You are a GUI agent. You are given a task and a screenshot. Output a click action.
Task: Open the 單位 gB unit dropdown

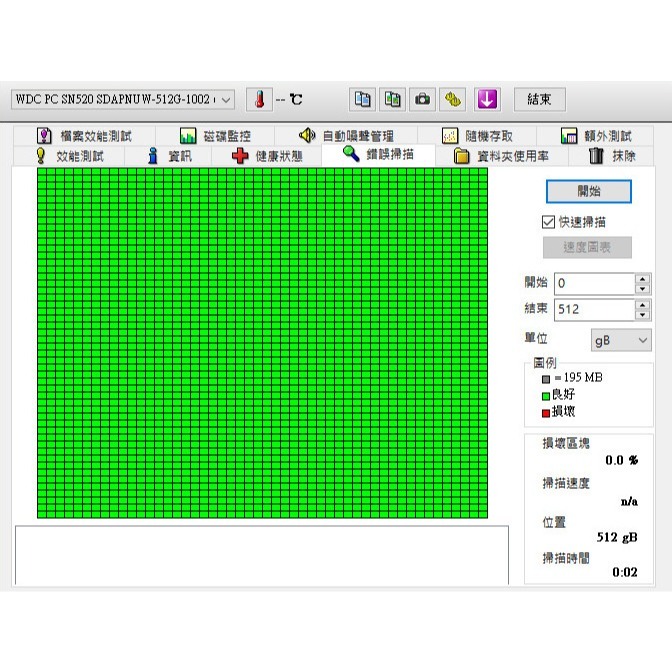click(621, 340)
